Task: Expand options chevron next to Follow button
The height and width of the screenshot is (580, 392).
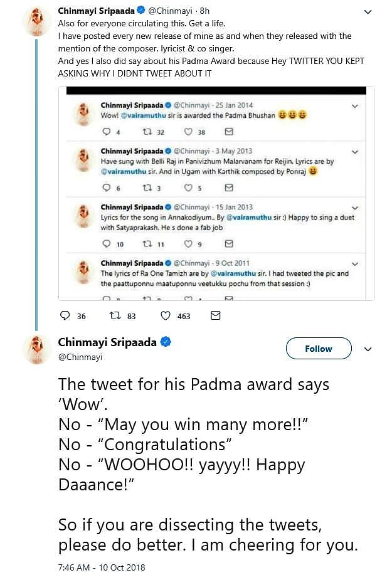Action: tap(368, 349)
